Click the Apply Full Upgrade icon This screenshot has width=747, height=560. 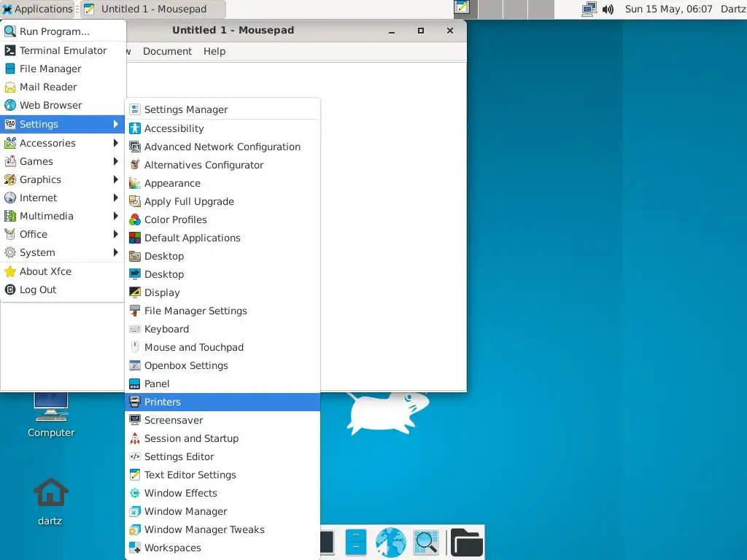(135, 201)
